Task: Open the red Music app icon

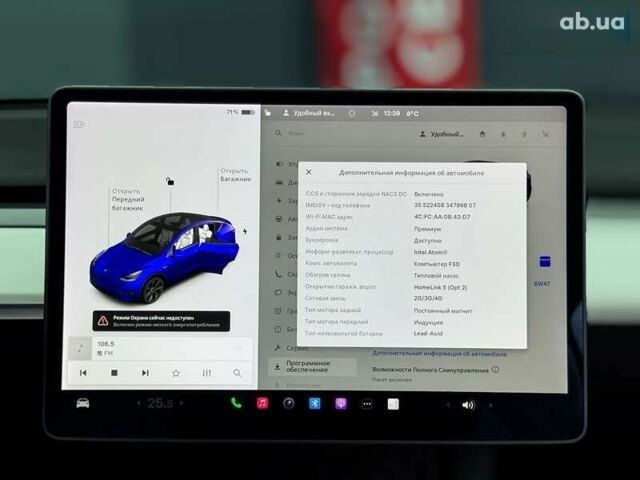Action: (x=262, y=404)
